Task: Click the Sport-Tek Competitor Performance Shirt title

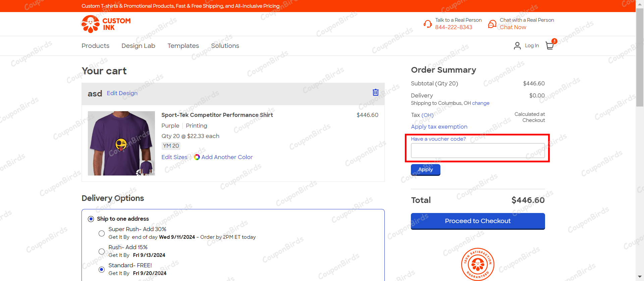Action: coord(217,115)
